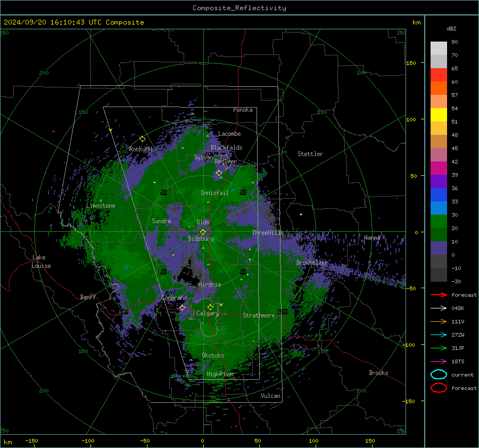This screenshot has height=448, width=479.
Task: Click the Ponoka label
Action: point(243,110)
